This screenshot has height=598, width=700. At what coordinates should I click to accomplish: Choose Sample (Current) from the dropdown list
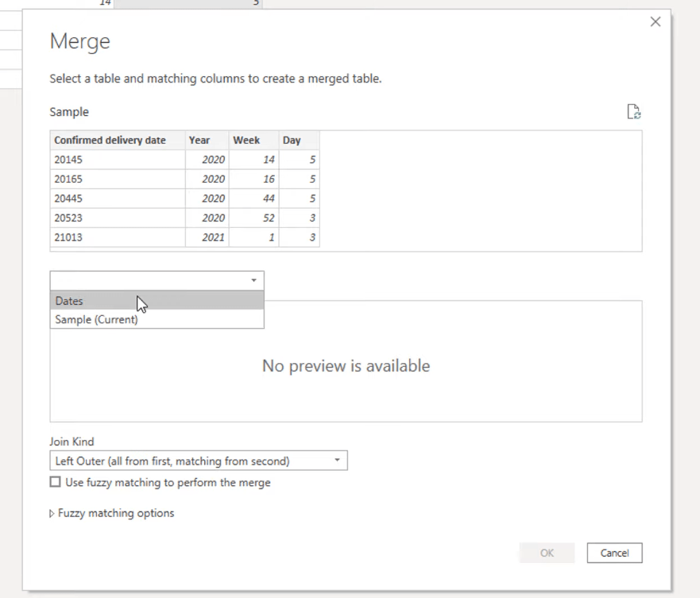pyautogui.click(x=157, y=319)
